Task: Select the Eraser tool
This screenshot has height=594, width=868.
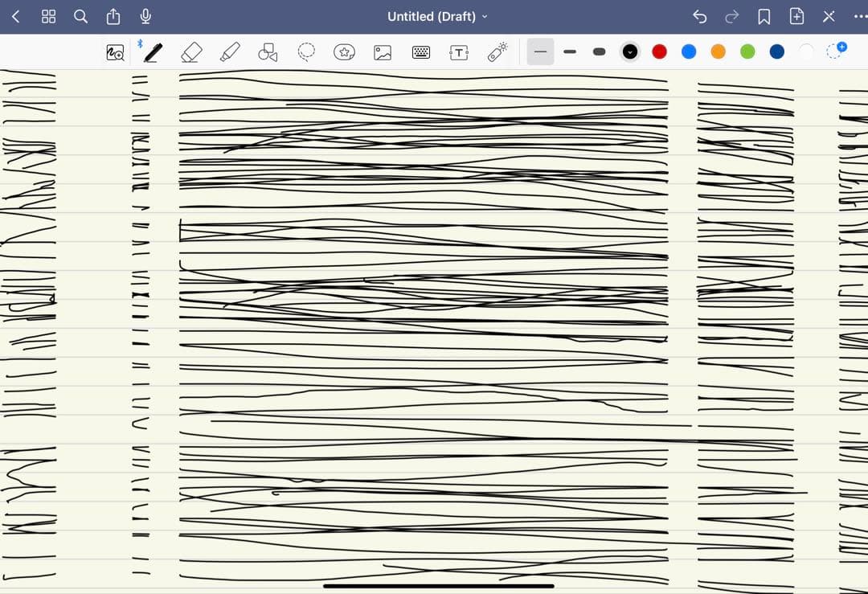Action: click(190, 52)
